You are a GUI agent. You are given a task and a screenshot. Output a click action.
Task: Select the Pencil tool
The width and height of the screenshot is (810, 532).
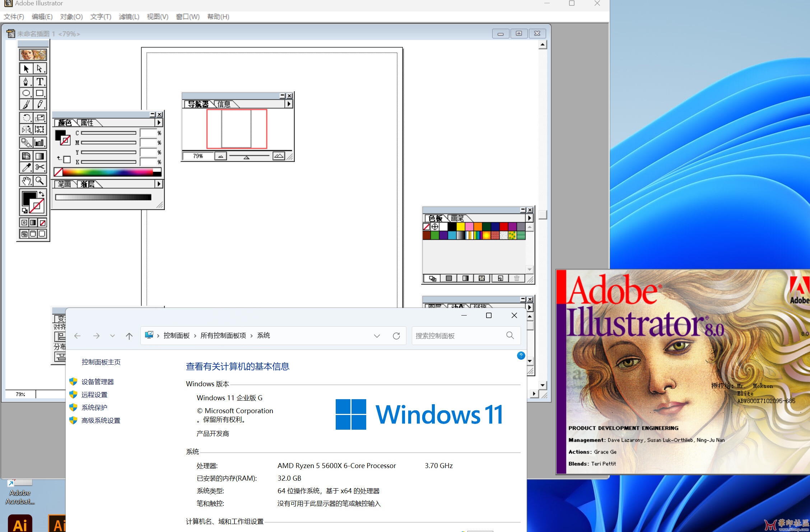coord(40,104)
